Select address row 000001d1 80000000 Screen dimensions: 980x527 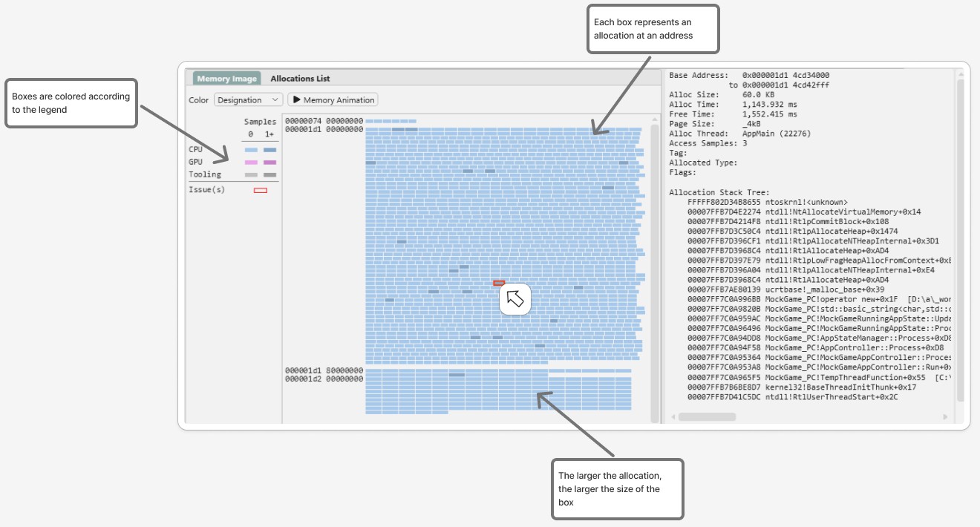[324, 370]
